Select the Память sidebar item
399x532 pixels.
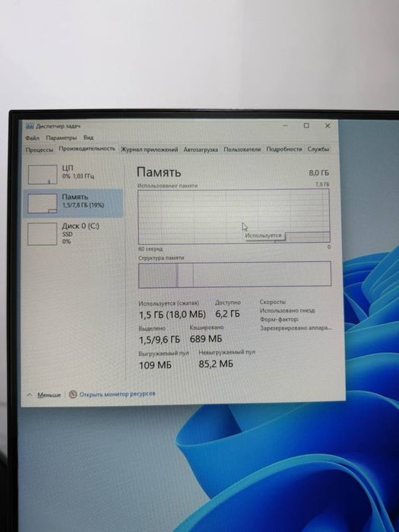(73, 203)
